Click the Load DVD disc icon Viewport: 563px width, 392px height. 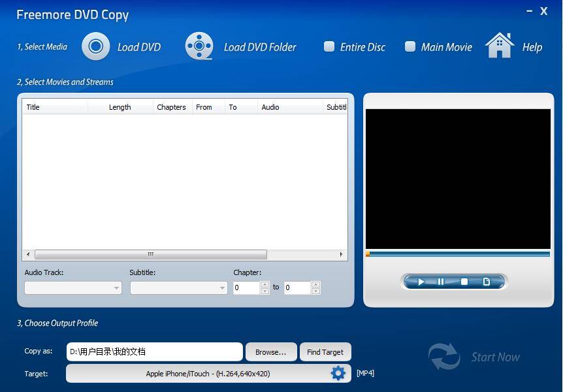[x=95, y=46]
